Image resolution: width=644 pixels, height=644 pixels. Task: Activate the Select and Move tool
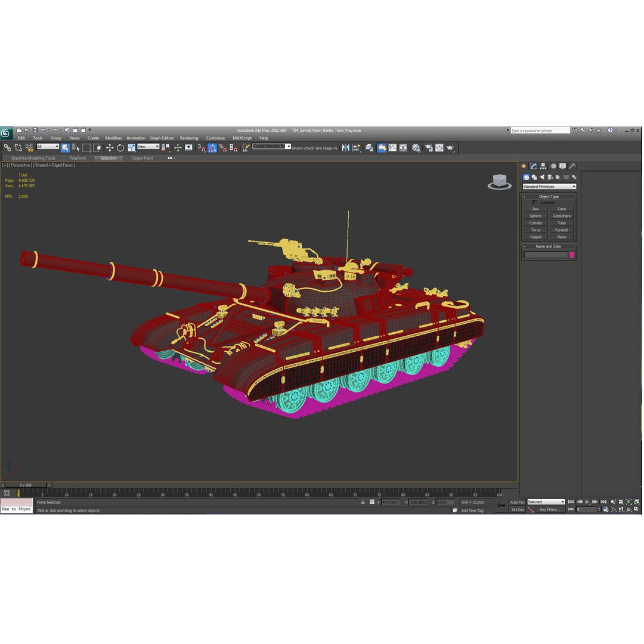tap(110, 147)
